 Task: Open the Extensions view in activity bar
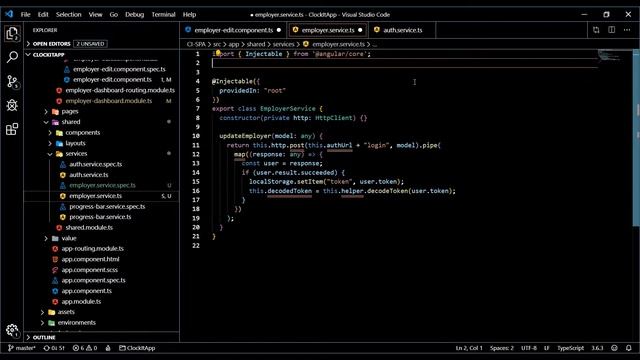pos(12,129)
